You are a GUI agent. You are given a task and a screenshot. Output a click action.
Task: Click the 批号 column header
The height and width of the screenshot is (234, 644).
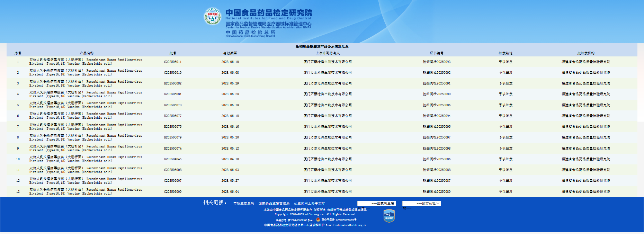tap(173, 53)
